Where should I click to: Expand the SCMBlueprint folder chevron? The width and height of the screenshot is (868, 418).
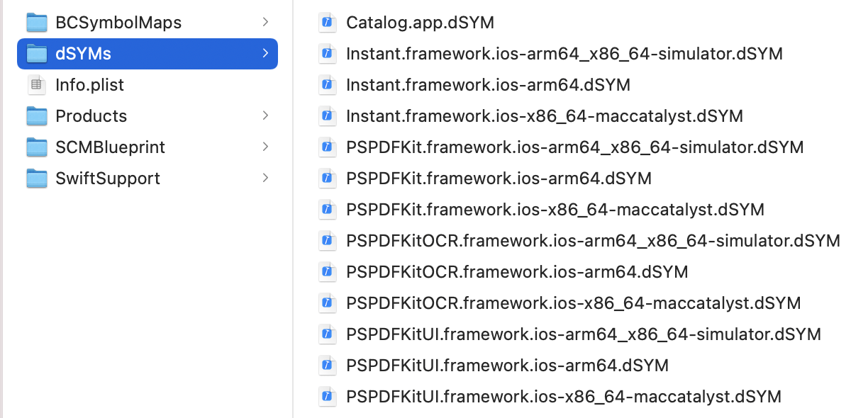[x=265, y=147]
